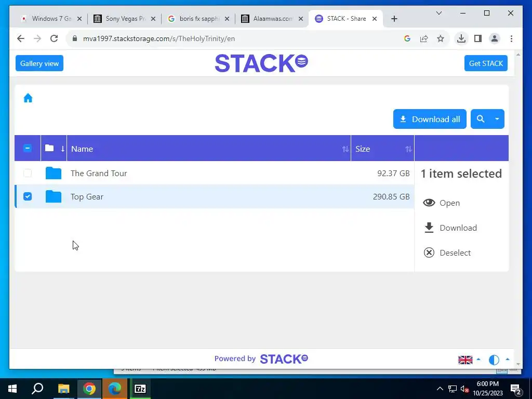532x399 pixels.
Task: Click the 290.85 GB size value
Action: pos(391,196)
